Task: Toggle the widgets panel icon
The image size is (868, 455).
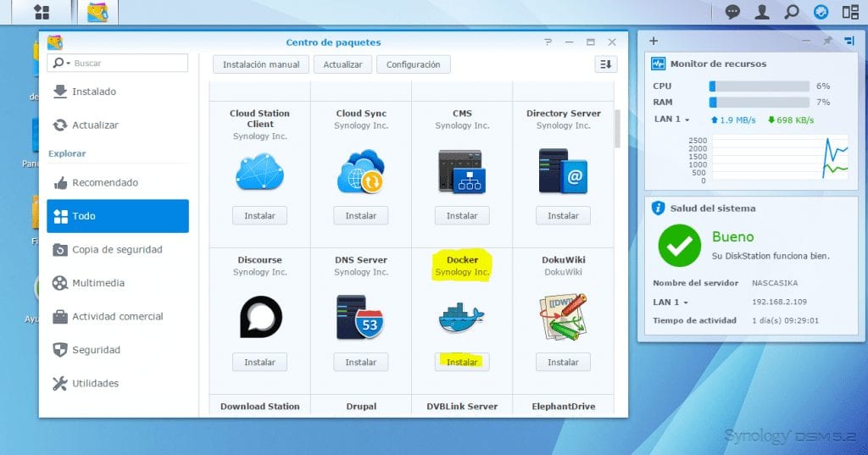Action: 850,12
